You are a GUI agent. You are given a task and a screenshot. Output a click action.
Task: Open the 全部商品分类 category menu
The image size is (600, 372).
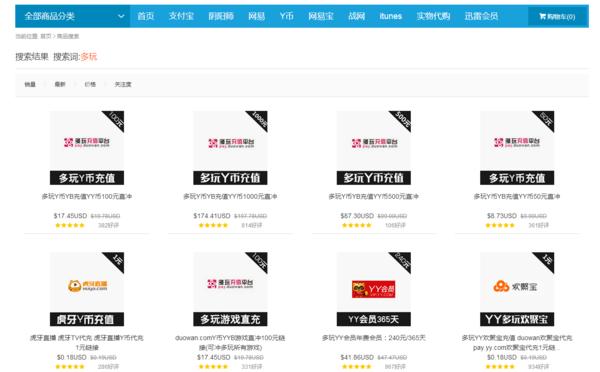pyautogui.click(x=73, y=16)
